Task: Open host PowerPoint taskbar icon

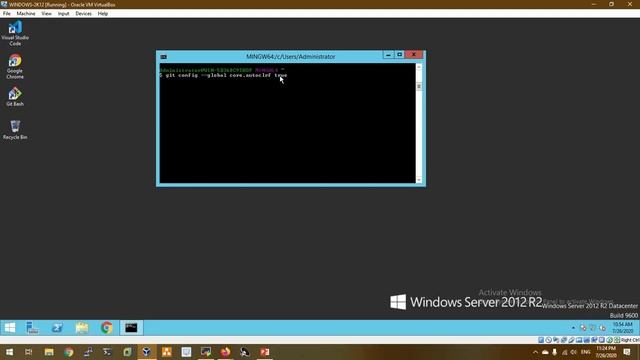Action: pos(264,352)
